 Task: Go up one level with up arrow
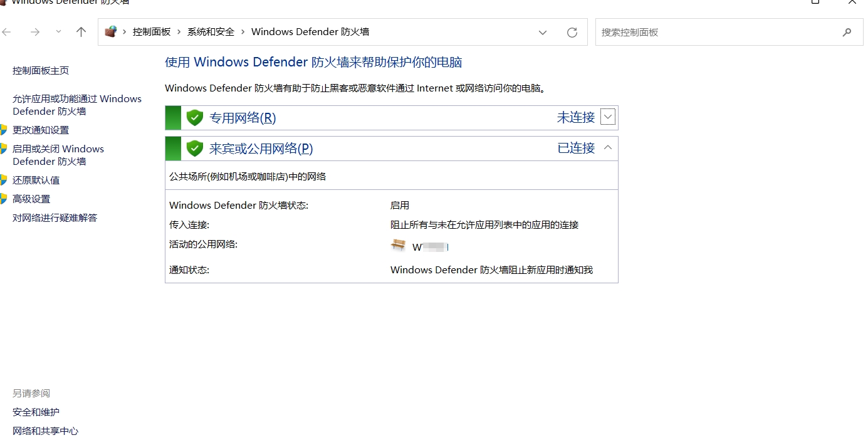tap(81, 32)
